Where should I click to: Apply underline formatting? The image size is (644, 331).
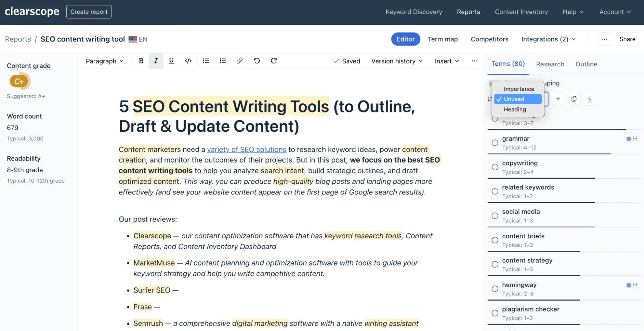pyautogui.click(x=171, y=61)
